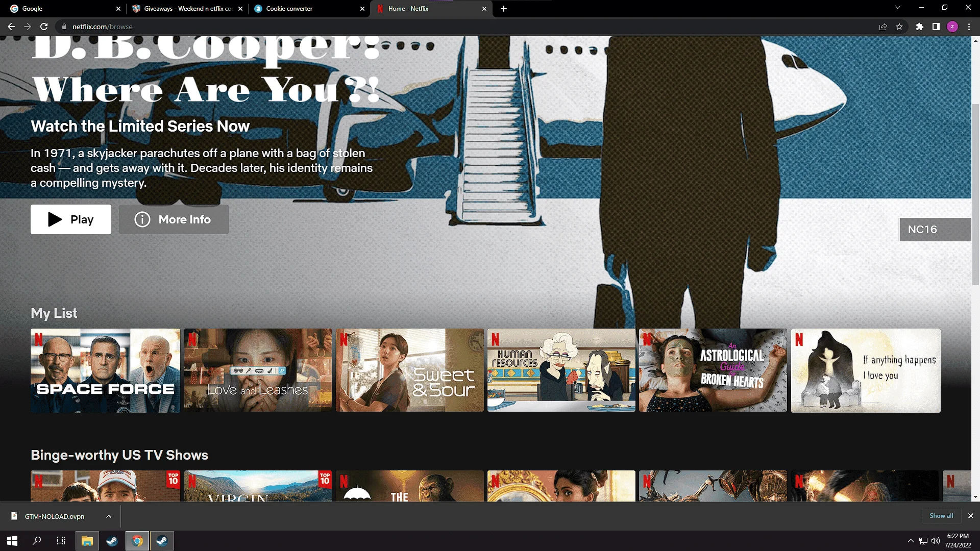Open the Chrome extensions puzzle icon
Image resolution: width=980 pixels, height=551 pixels.
click(x=920, y=27)
